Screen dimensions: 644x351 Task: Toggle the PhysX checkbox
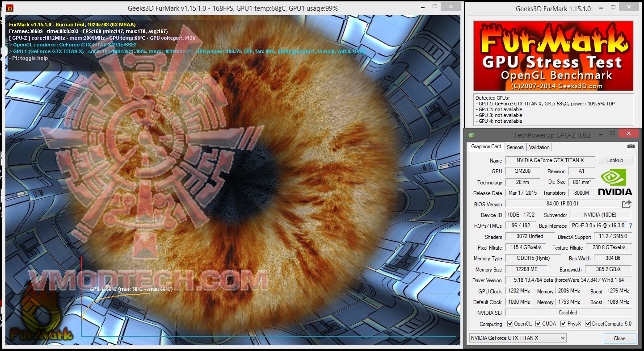click(564, 324)
